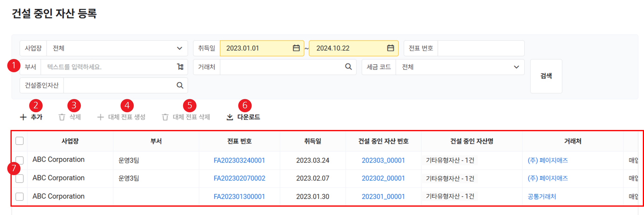This screenshot has width=644, height=215.
Task: Check the row for voucher FA202303240001
Action: tap(20, 160)
